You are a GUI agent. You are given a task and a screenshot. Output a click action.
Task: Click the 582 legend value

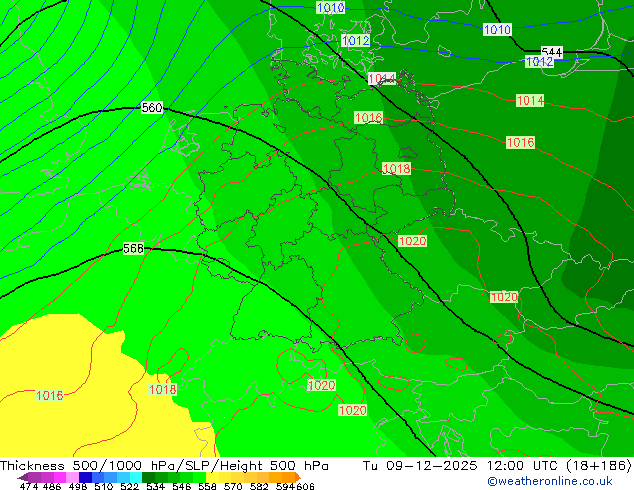[x=259, y=486]
